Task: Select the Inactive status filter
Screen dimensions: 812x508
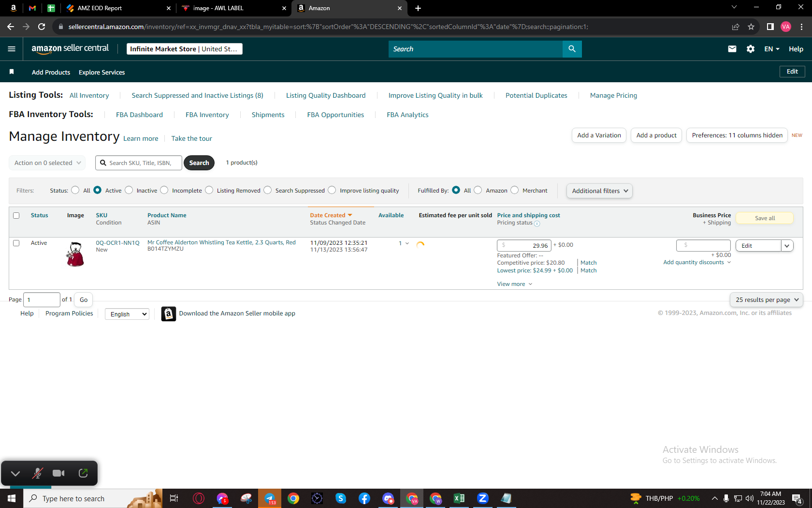Action: [129, 190]
